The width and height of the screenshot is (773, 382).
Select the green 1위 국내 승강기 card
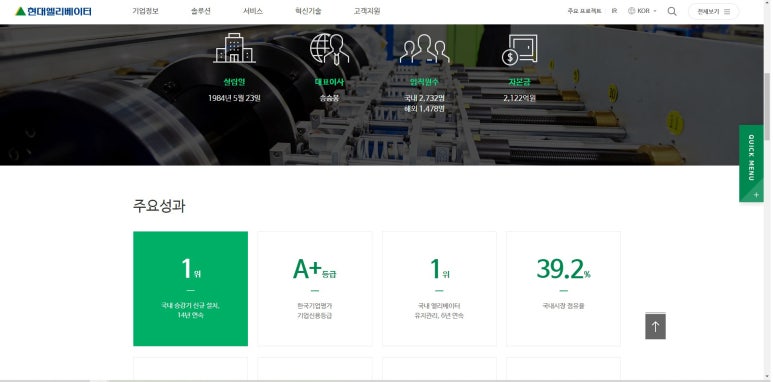[190, 289]
